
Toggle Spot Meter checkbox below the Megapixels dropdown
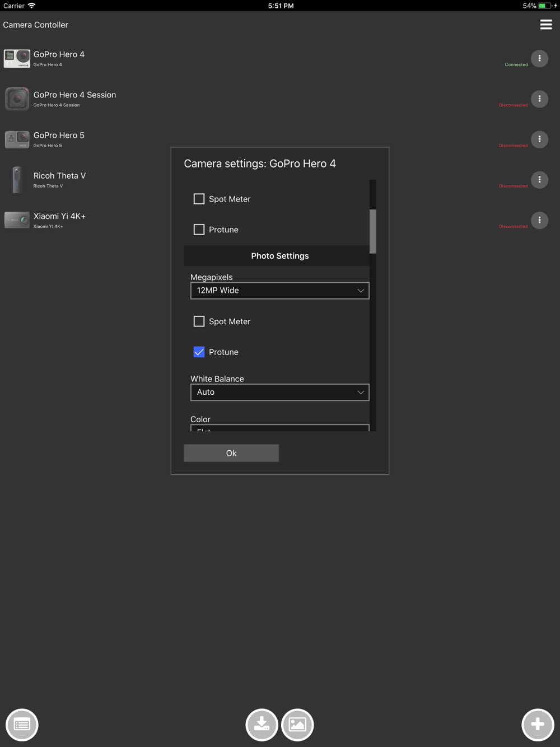[199, 321]
